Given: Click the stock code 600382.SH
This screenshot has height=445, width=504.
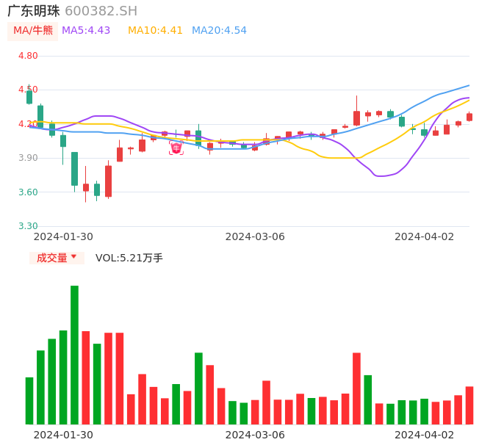Looking at the screenshot, I should (x=101, y=11).
